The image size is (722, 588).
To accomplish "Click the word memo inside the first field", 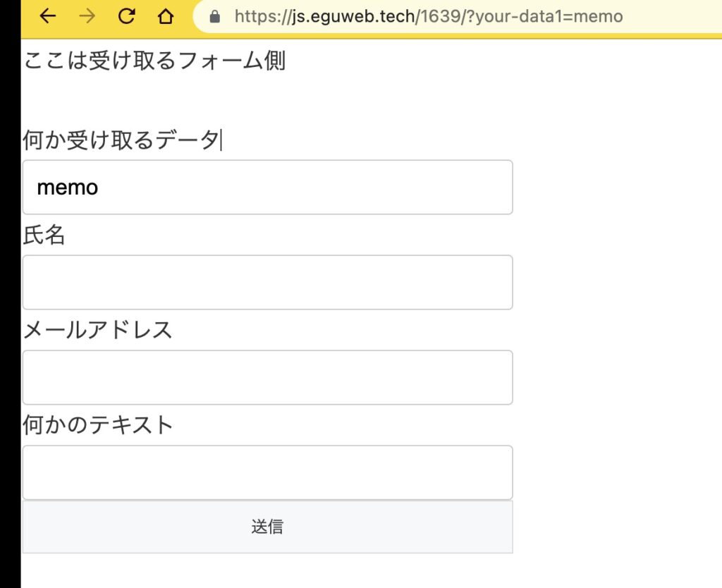I will (x=68, y=188).
